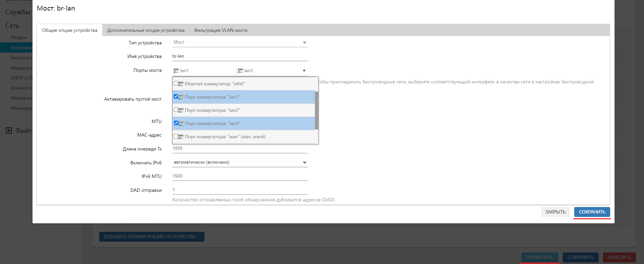Viewport: 644px width, 264px height.
Task: Uncheck the lan3 switch port checkbox
Action: click(176, 123)
